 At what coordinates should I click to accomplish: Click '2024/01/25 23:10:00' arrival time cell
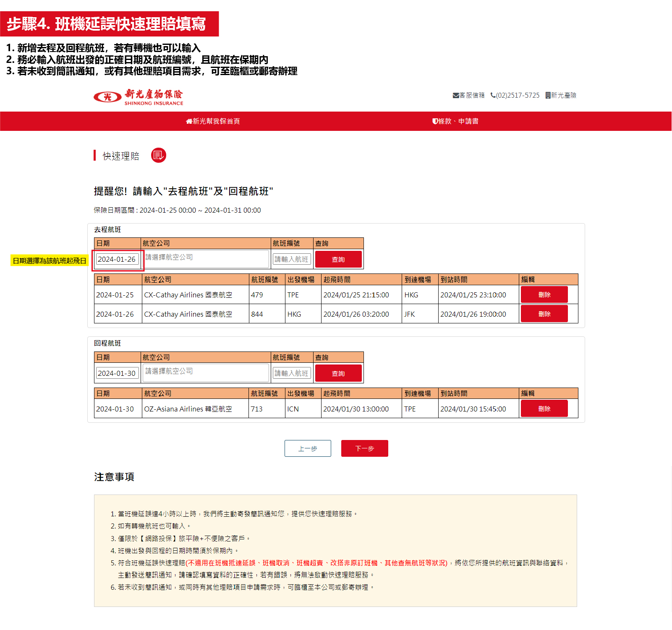point(479,295)
